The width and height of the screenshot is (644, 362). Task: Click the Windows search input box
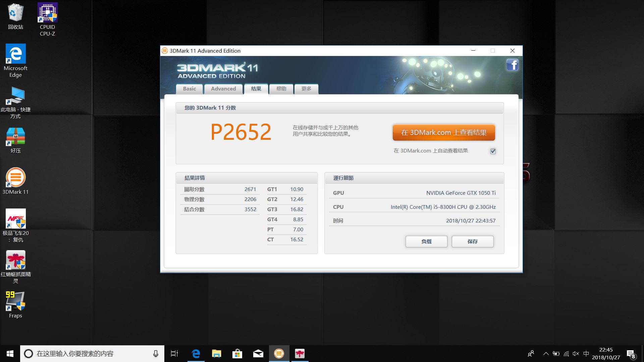click(91, 354)
